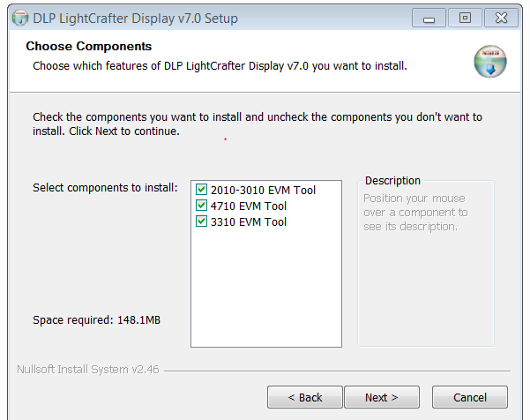Toggle the 4710 EVM Tool checkbox
Image resolution: width=530 pixels, height=420 pixels.
(x=201, y=206)
